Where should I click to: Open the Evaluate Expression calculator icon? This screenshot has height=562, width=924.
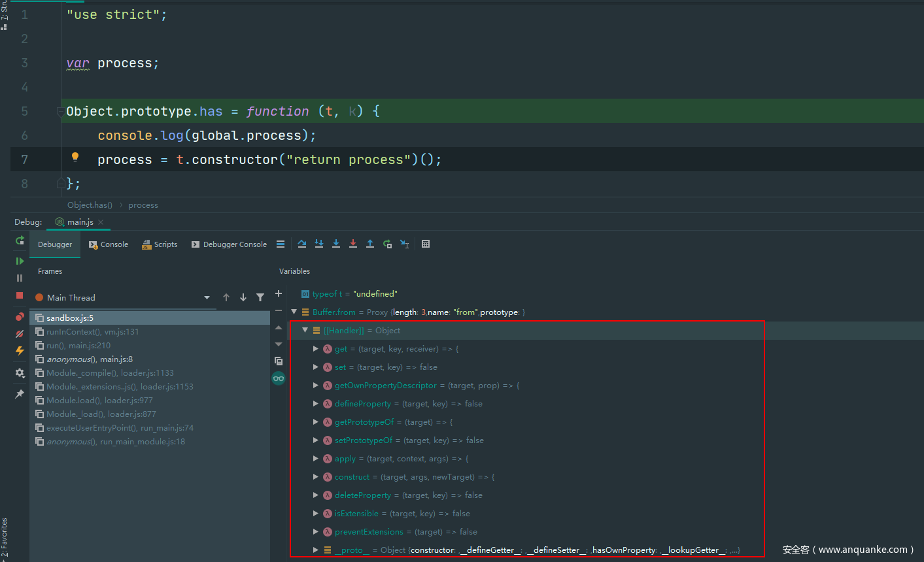(426, 244)
